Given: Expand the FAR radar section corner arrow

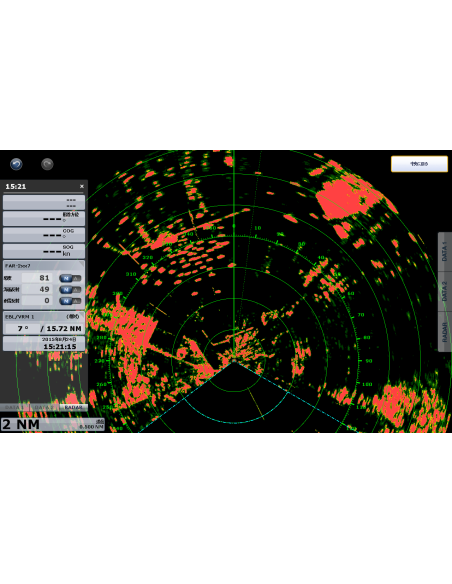Looking at the screenshot, I should pos(81,264).
